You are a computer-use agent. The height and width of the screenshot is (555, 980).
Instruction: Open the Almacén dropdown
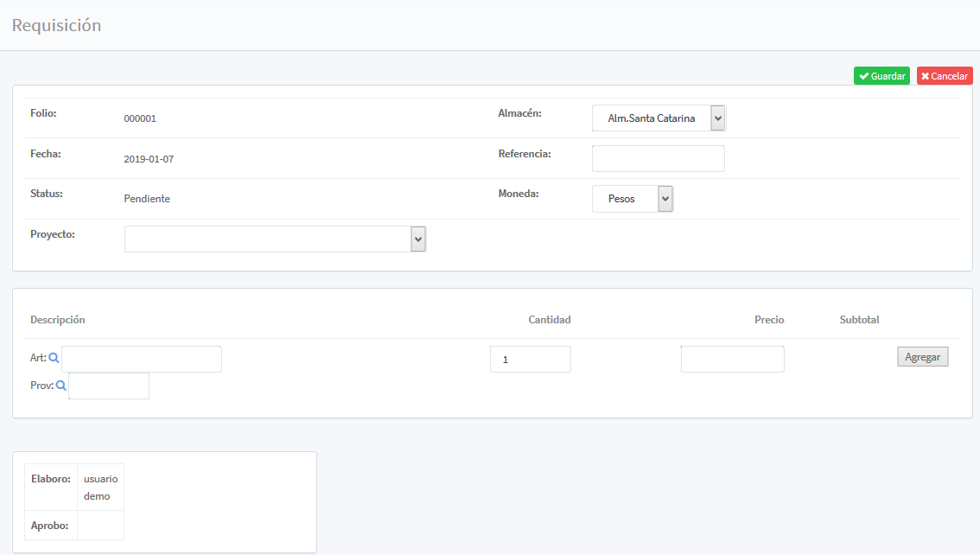coord(659,118)
